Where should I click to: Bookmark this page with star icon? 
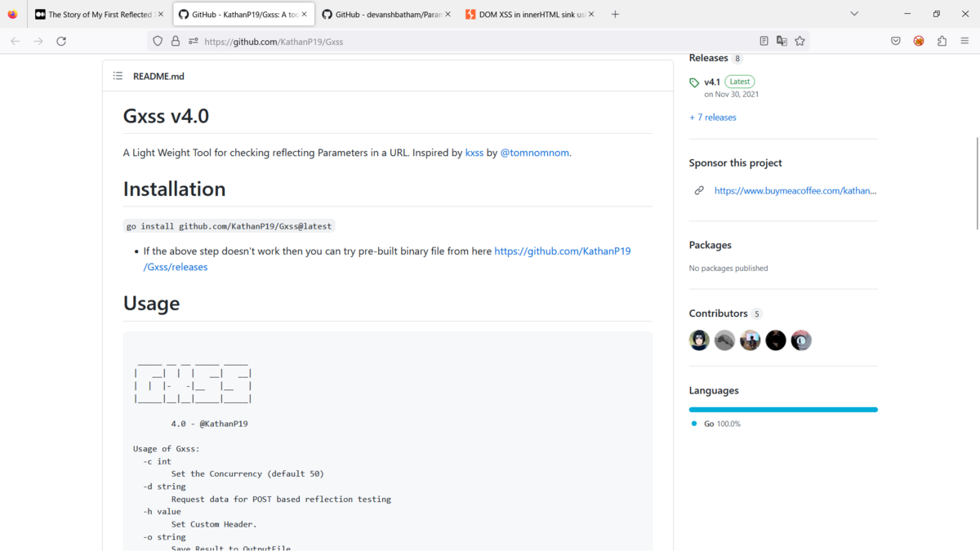tap(800, 41)
